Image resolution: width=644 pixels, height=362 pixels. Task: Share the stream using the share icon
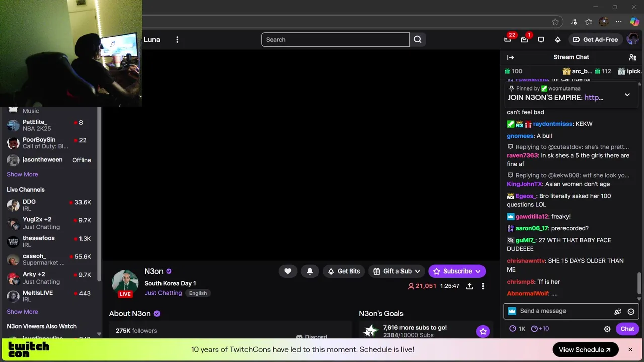(469, 286)
